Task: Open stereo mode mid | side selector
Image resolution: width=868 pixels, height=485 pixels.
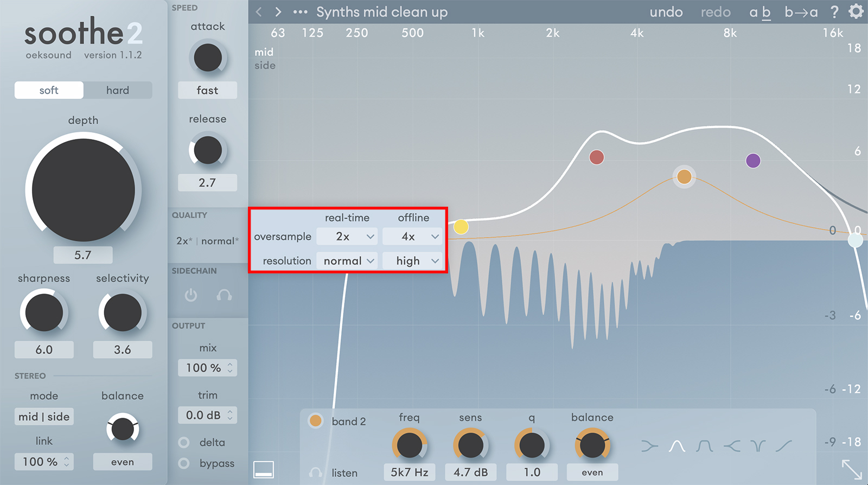Action: [x=44, y=417]
